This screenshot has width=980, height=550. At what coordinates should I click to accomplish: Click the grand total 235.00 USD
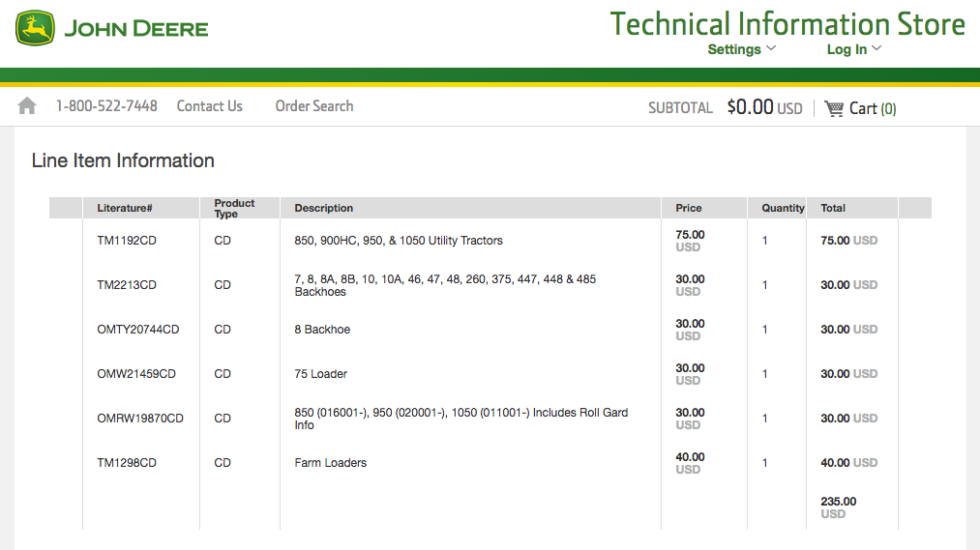point(838,507)
